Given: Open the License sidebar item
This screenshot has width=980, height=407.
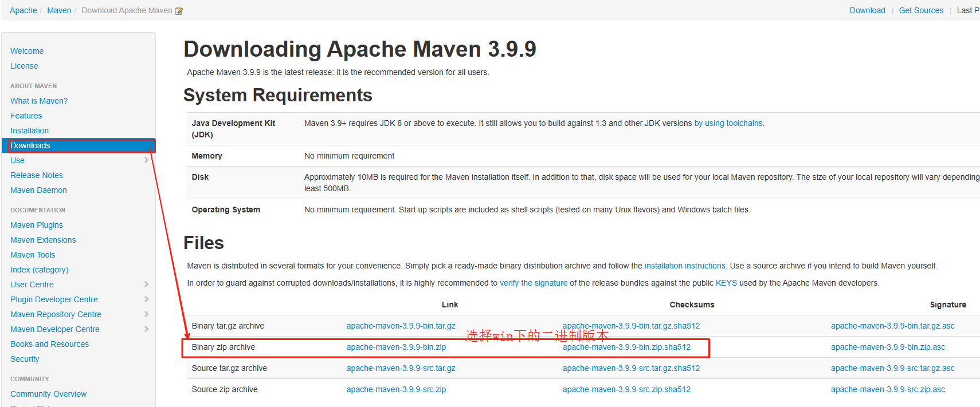Looking at the screenshot, I should pyautogui.click(x=24, y=66).
